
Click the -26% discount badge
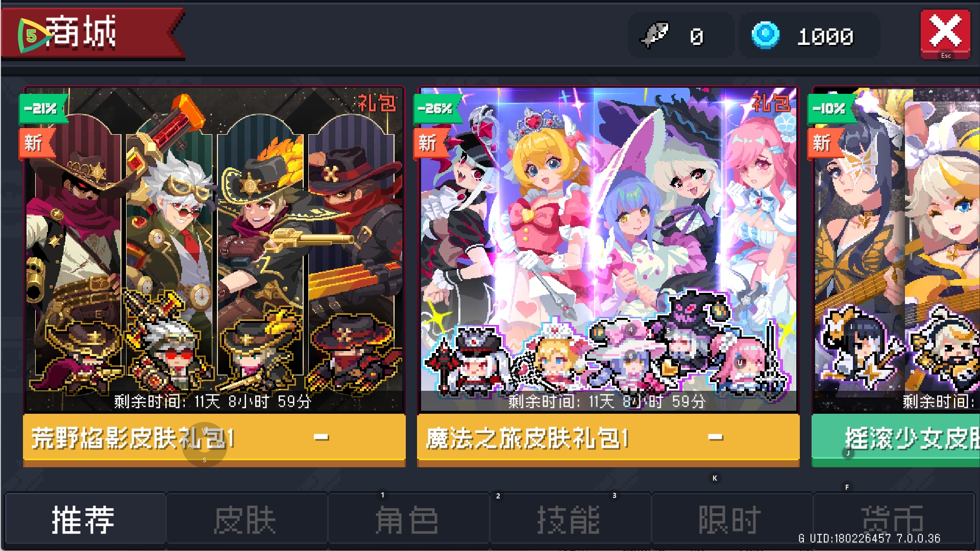(x=437, y=108)
